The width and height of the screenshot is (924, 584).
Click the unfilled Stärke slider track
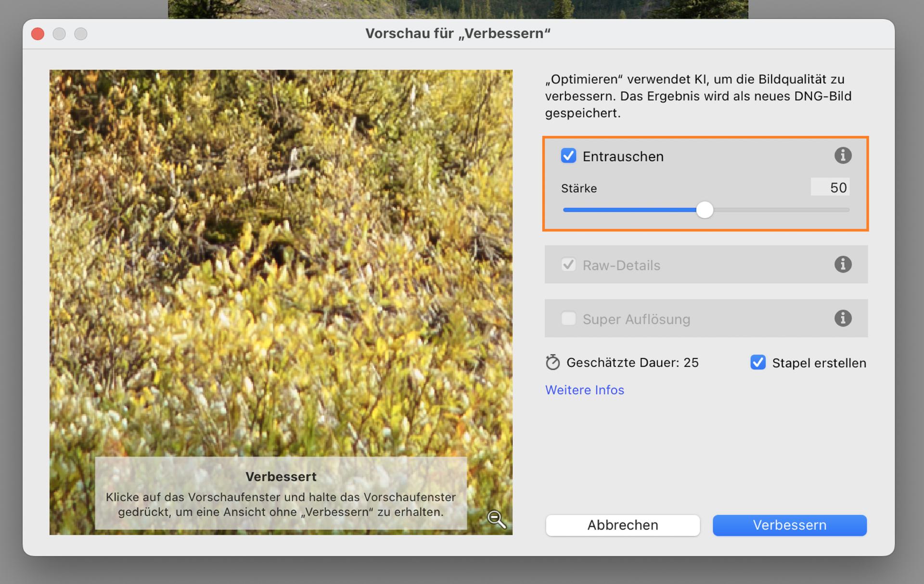(780, 210)
